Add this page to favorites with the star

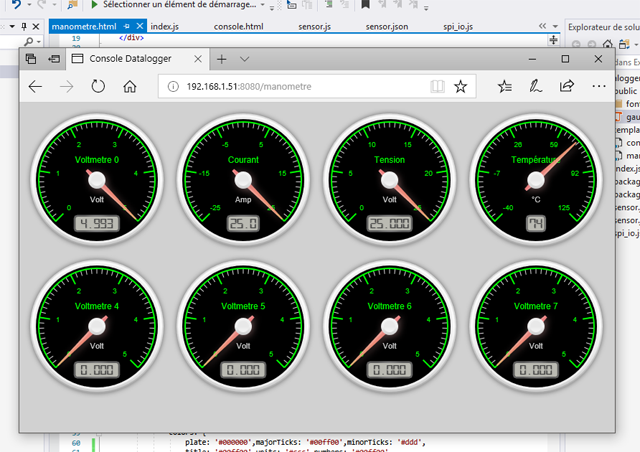point(460,86)
